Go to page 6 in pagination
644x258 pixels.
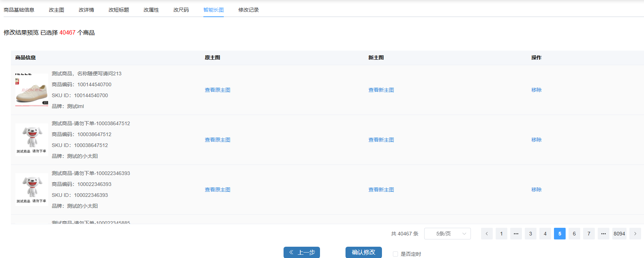[574, 234]
